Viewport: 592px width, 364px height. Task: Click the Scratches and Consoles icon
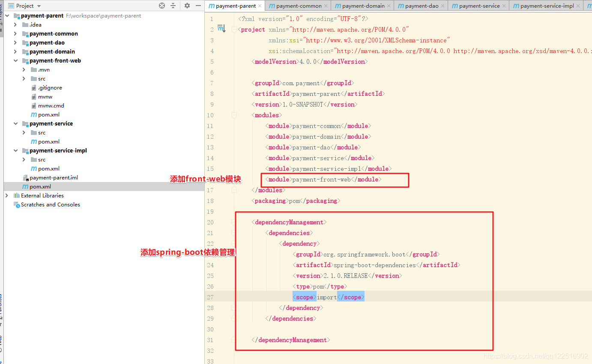(17, 205)
